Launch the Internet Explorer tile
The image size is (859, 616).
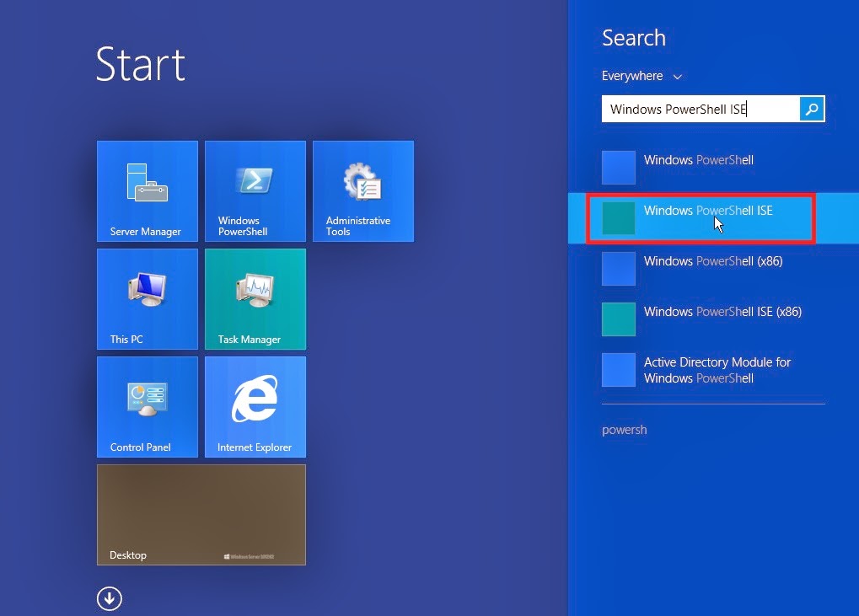255,407
